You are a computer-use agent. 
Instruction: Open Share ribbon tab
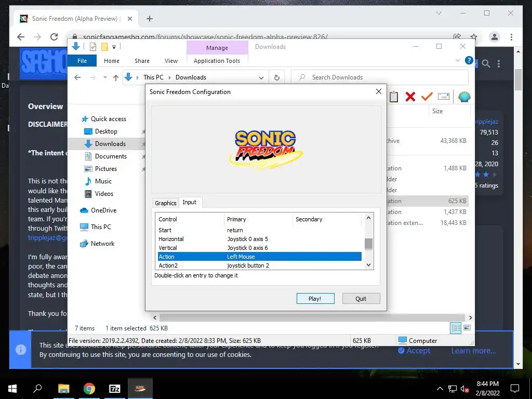pos(142,61)
